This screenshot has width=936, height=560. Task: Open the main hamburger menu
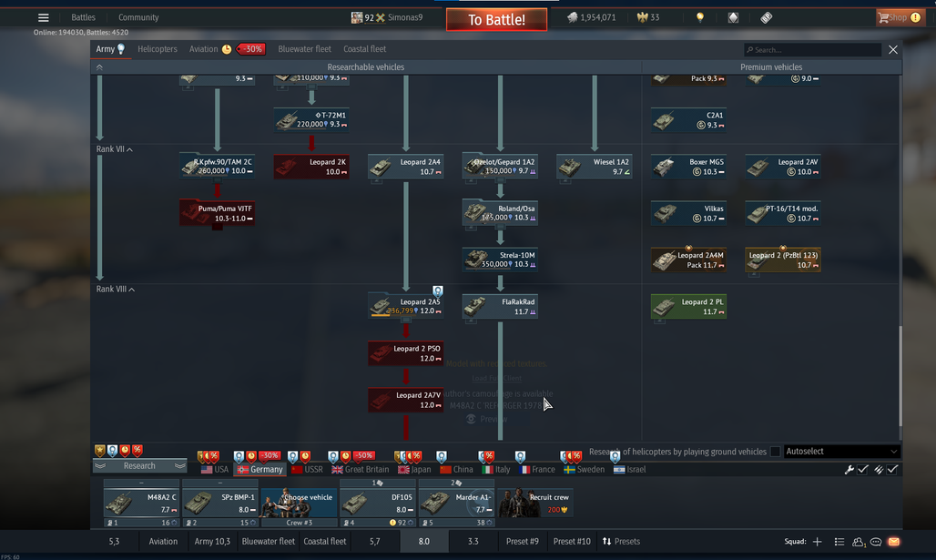44,17
